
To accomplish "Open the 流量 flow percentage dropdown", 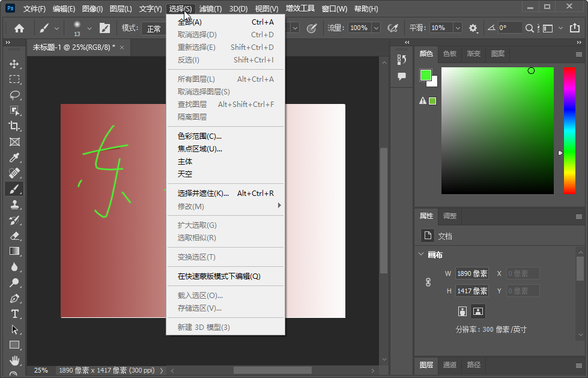I will [x=375, y=26].
